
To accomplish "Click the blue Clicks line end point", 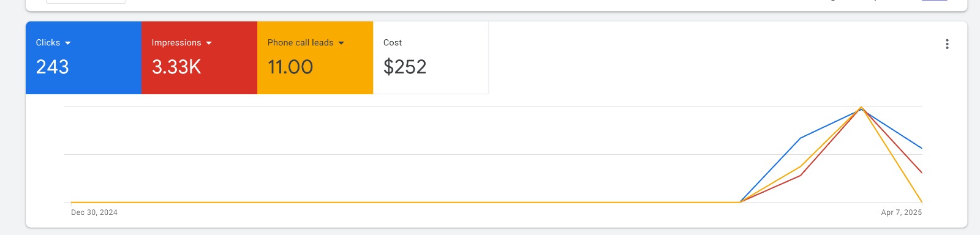I will coord(921,148).
